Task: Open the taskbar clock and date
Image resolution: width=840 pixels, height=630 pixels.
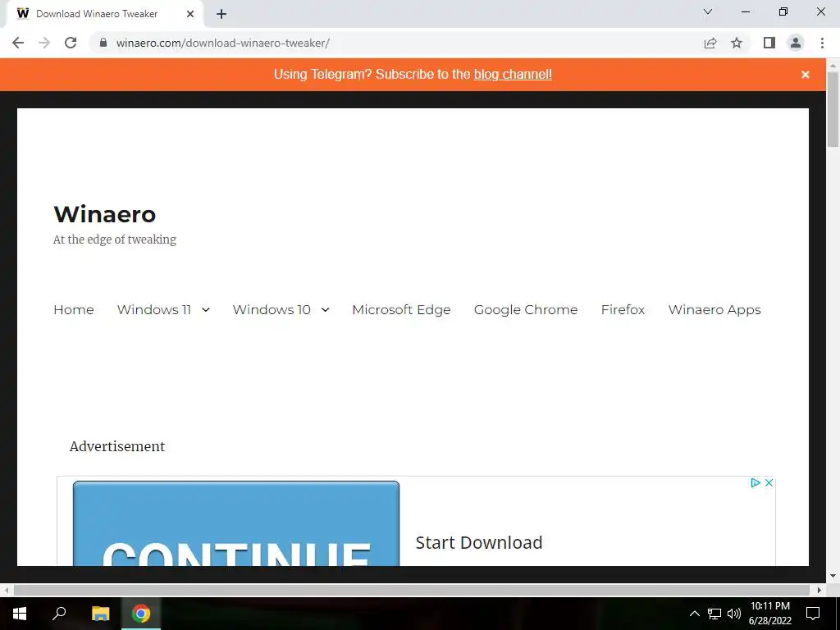Action: tap(769, 614)
